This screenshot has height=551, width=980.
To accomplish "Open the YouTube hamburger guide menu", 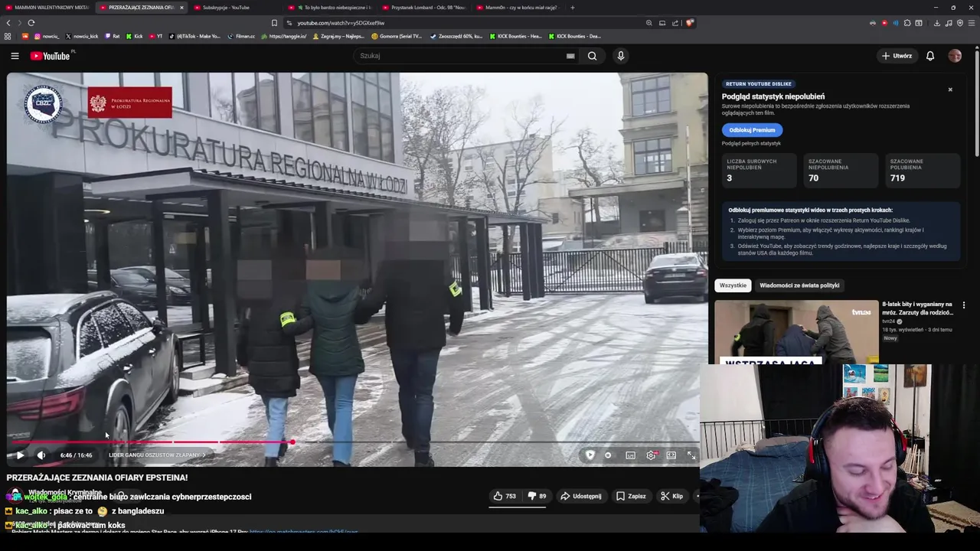I will (x=15, y=56).
